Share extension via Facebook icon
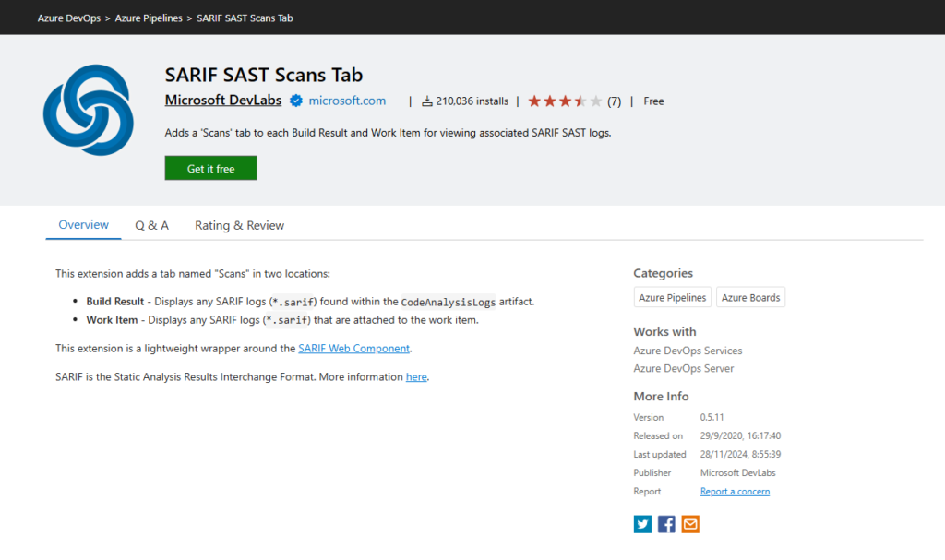This screenshot has height=560, width=945. tap(666, 524)
